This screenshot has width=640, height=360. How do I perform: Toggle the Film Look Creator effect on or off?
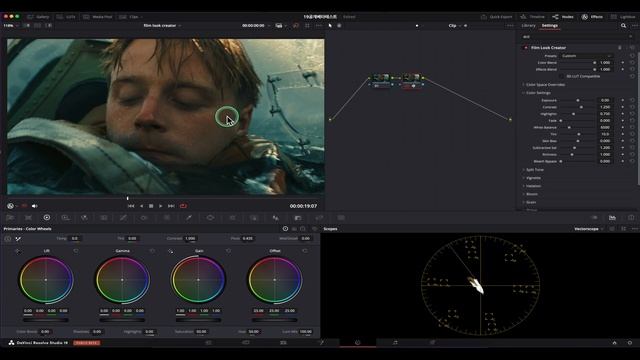click(x=526, y=48)
